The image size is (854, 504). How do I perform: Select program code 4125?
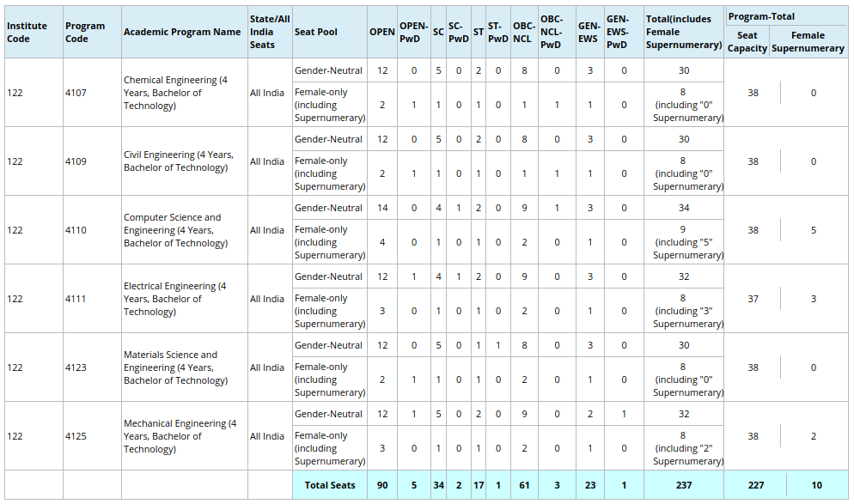[76, 436]
